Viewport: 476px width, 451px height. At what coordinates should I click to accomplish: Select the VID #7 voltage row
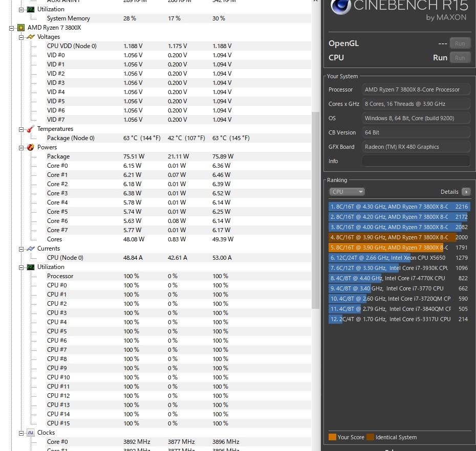(178, 120)
